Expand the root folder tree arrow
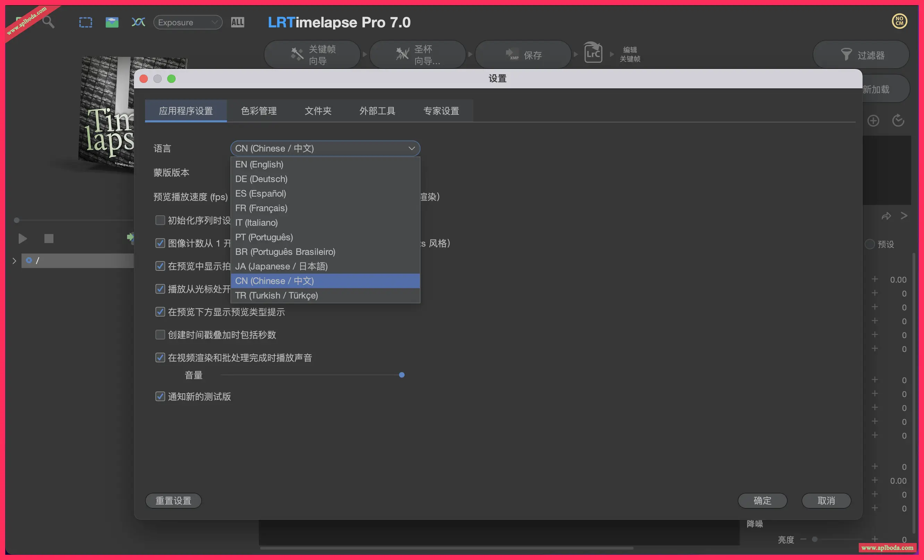This screenshot has width=924, height=560. click(14, 260)
